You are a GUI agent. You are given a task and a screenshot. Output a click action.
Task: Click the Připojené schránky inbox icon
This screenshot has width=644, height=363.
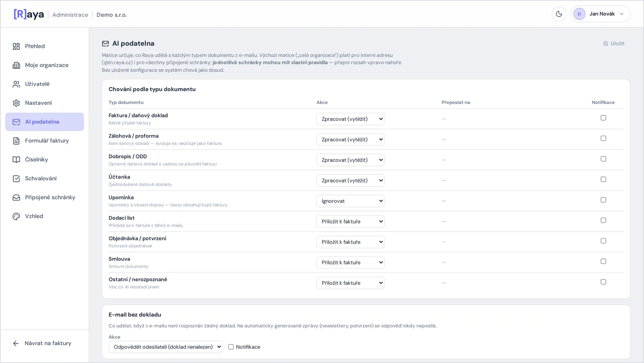coord(16,197)
